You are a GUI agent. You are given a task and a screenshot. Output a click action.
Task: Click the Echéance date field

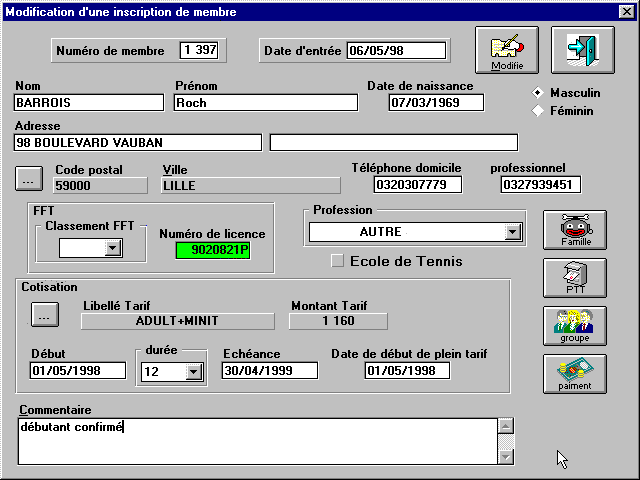click(269, 371)
